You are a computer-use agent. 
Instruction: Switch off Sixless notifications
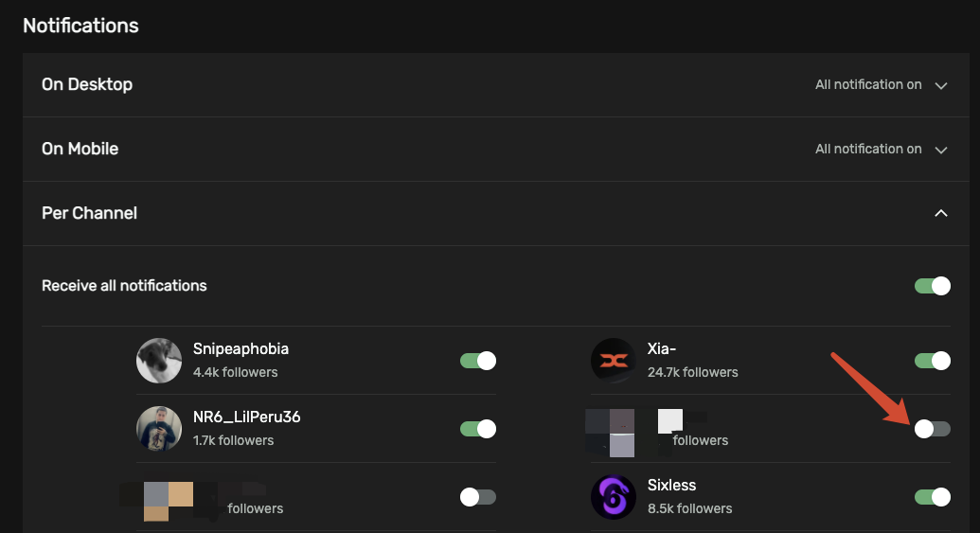click(932, 497)
